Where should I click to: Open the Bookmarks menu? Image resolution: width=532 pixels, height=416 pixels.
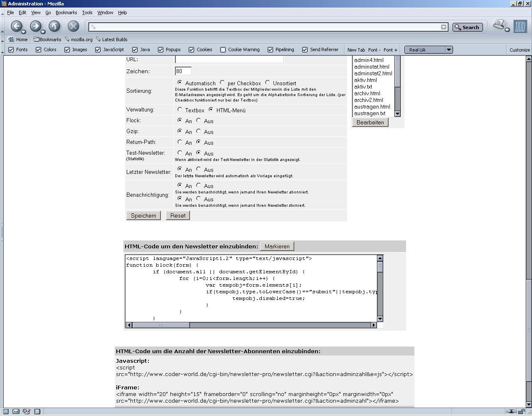point(66,12)
